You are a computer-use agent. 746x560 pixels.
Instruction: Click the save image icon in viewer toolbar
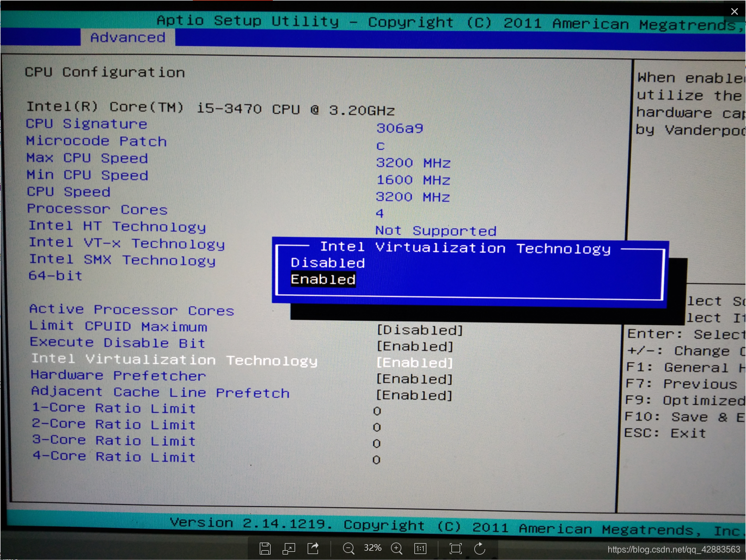tap(265, 549)
